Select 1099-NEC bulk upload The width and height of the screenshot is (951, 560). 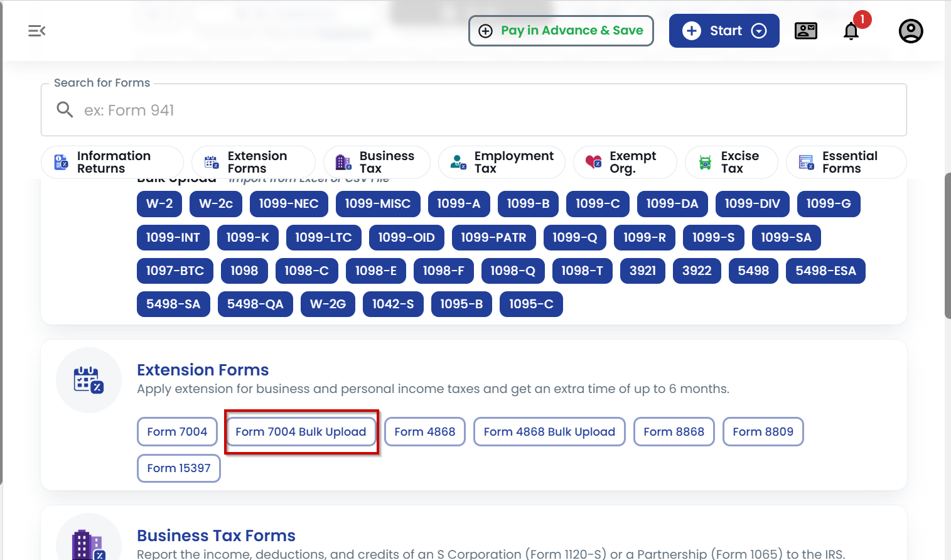coord(289,203)
